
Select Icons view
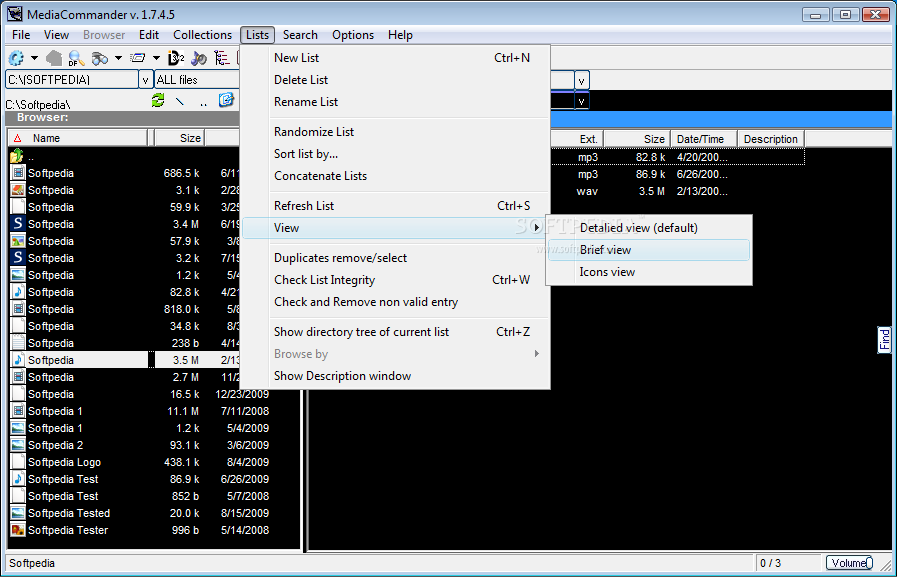click(649, 272)
